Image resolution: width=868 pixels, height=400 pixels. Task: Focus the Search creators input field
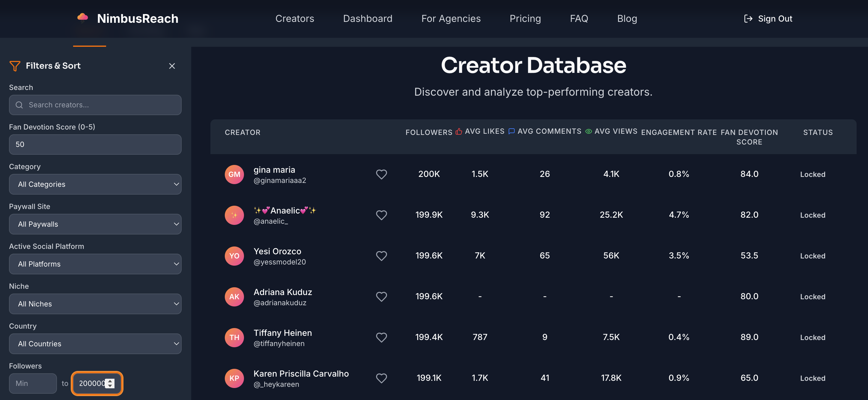click(95, 105)
